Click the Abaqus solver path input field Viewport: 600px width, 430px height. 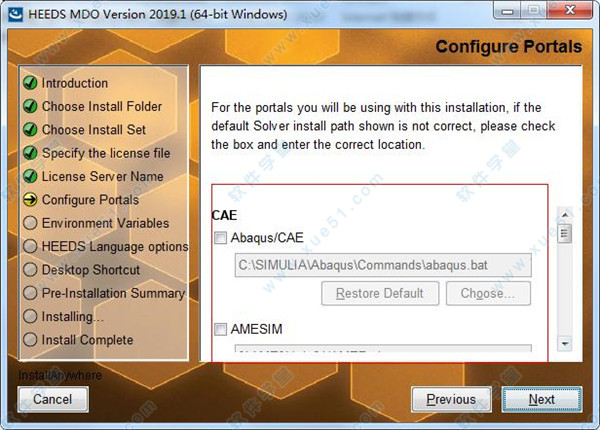pyautogui.click(x=383, y=265)
